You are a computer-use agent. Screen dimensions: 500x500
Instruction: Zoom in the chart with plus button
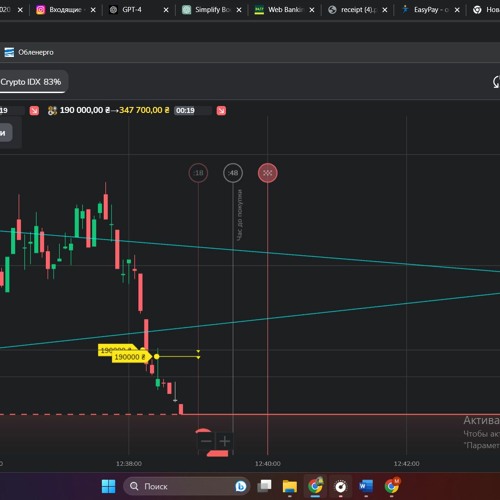(225, 441)
